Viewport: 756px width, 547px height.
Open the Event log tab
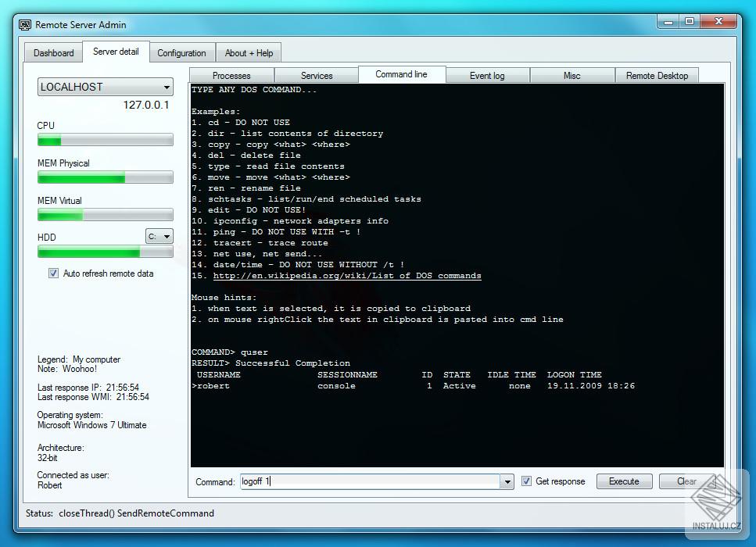point(488,74)
